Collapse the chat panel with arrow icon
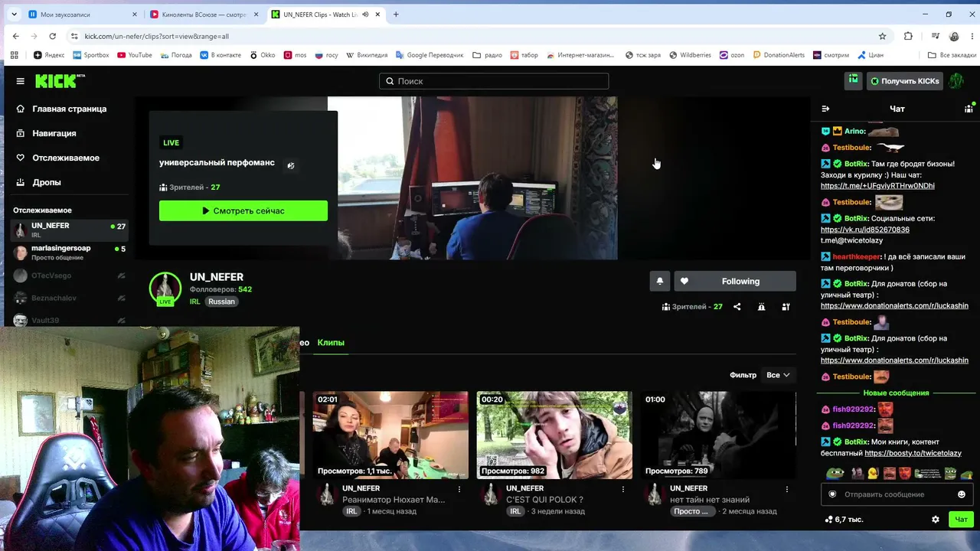The height and width of the screenshot is (551, 980). tap(825, 109)
